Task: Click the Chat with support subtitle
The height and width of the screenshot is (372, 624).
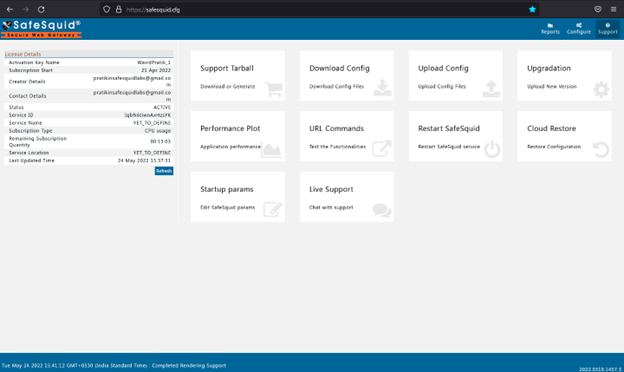Action: coord(331,207)
